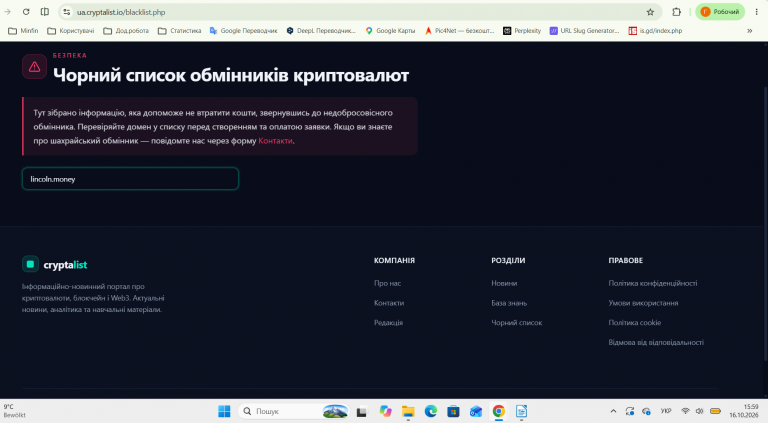This screenshot has height=423, width=768.
Task: Click the browser forward arrow
Action: coord(7,12)
